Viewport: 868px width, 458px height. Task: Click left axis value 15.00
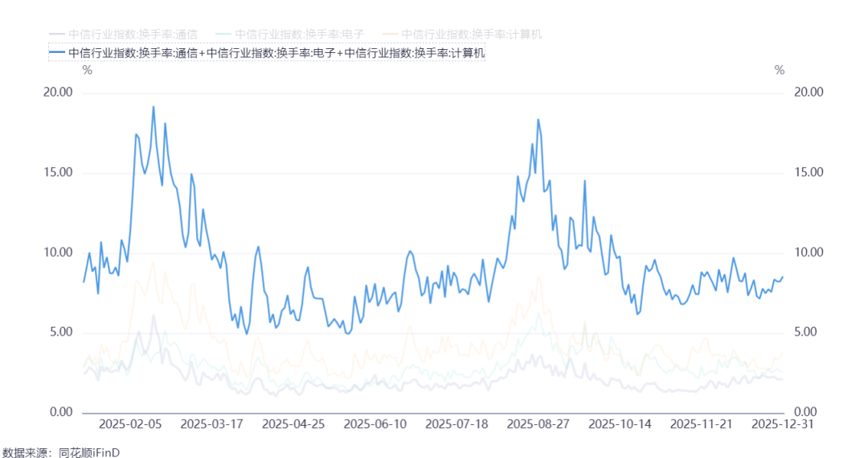coord(58,173)
